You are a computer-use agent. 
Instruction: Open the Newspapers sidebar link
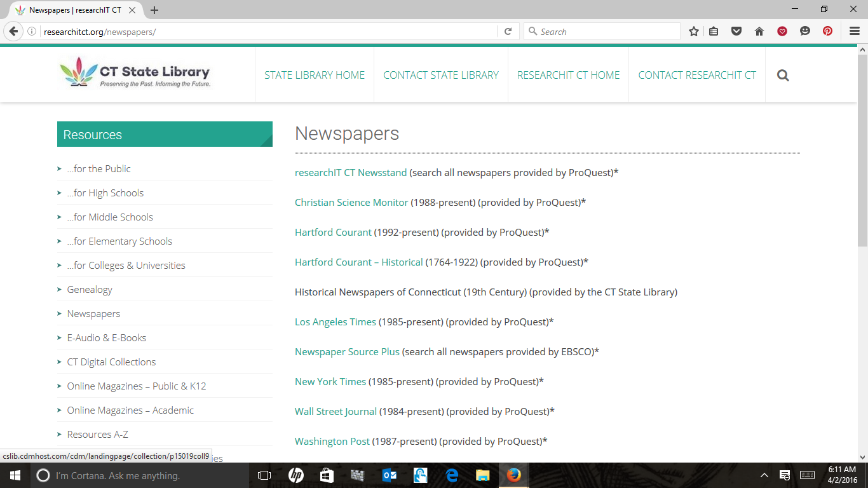point(93,313)
